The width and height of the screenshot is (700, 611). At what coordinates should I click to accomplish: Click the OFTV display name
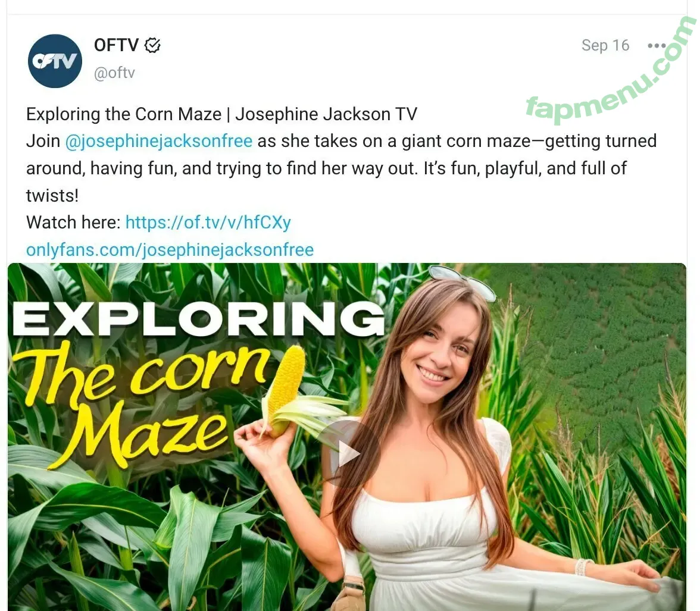[117, 45]
